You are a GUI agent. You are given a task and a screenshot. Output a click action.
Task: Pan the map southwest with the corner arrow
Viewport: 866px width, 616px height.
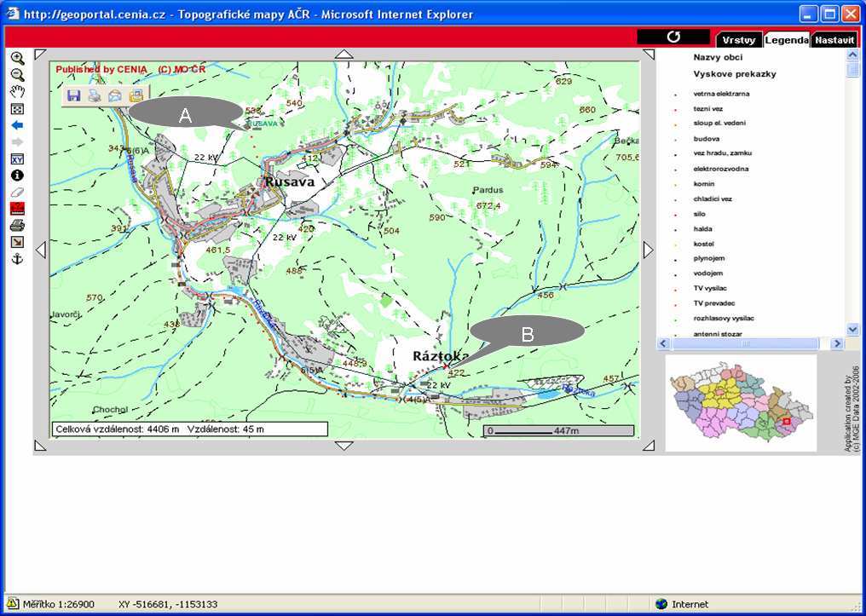click(x=39, y=445)
